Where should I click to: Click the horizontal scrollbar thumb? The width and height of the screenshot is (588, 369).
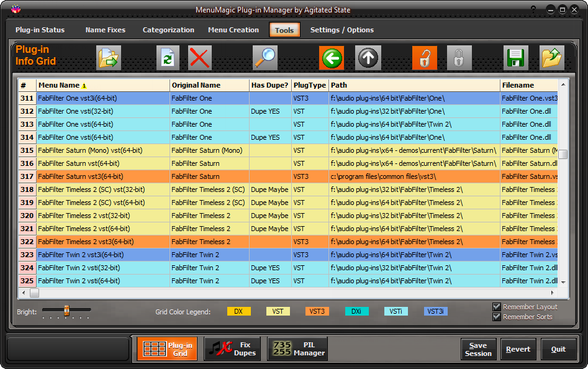(x=34, y=293)
